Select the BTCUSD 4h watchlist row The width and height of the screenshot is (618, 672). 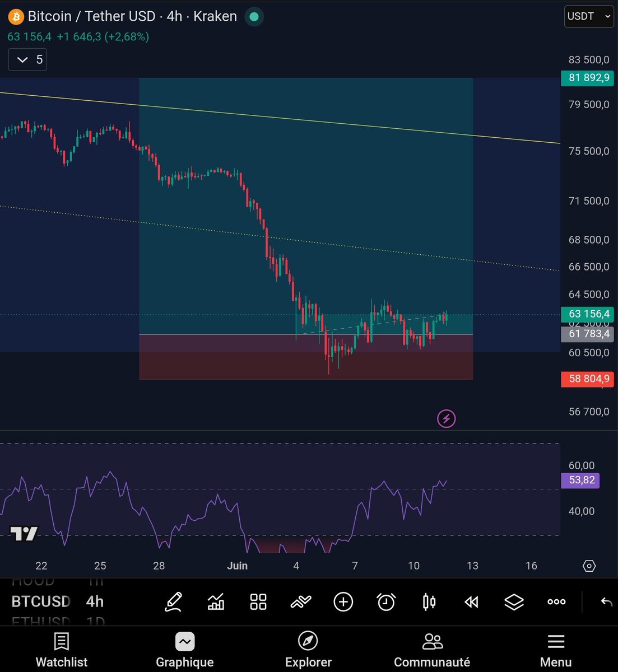click(x=58, y=601)
